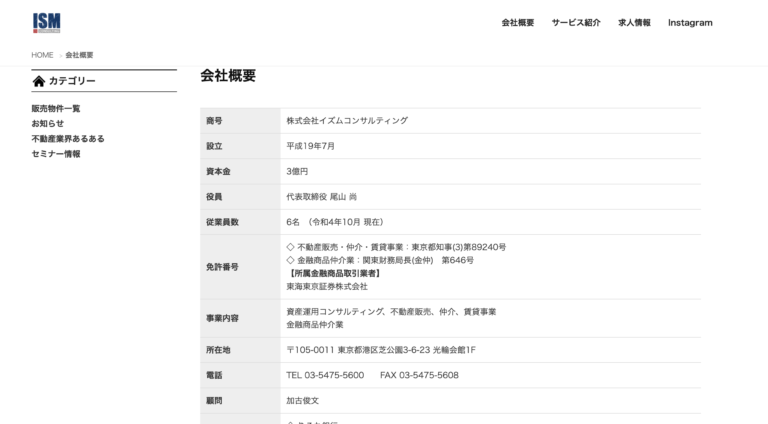Select the number FAX 03-5475-5608
The height and width of the screenshot is (424, 768).
point(419,375)
